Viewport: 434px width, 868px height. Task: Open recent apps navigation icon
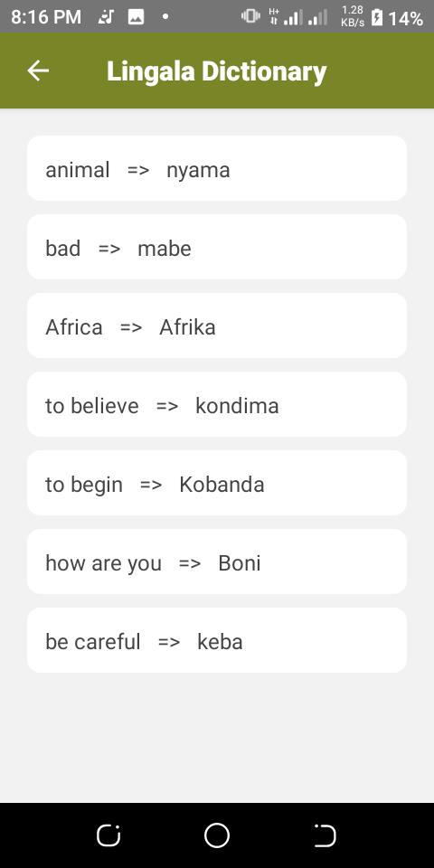pos(108,835)
